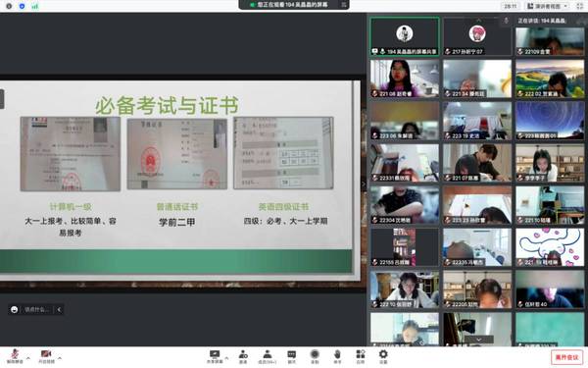Viewport: 588px width, 368px height.
Task: Raise hand using the hand icon
Action: (337, 356)
